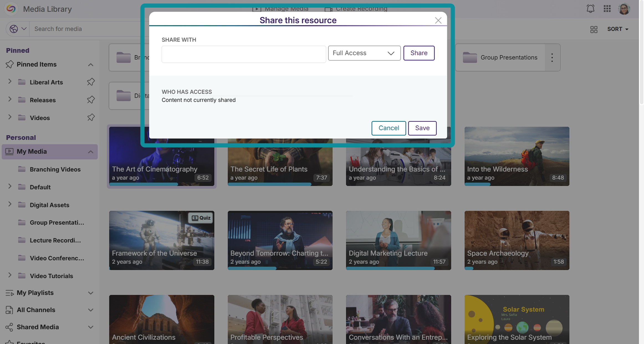Switch to grid view layout icon
The image size is (644, 344).
tap(594, 29)
